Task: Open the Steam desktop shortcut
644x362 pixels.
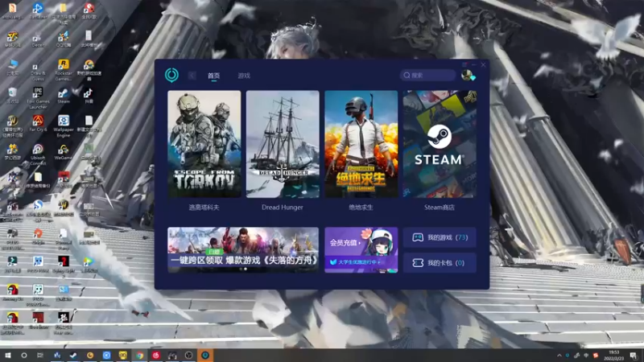Action: coord(64,95)
